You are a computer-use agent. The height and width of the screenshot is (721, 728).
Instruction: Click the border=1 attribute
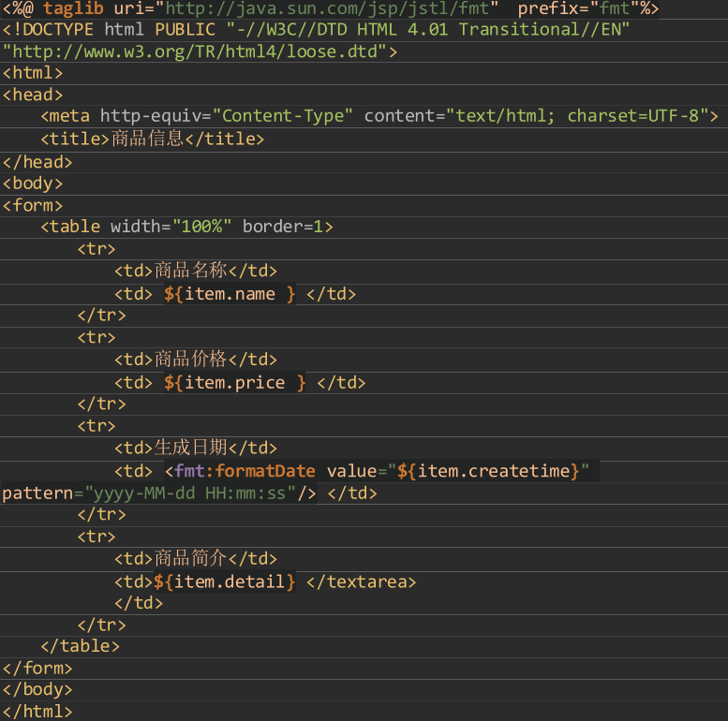coord(283,227)
